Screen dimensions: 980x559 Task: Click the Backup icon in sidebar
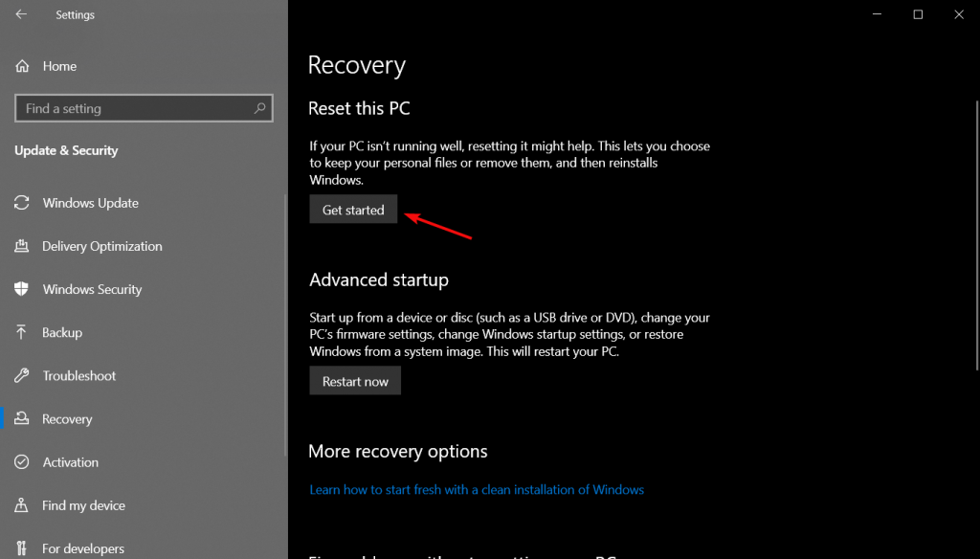(21, 332)
